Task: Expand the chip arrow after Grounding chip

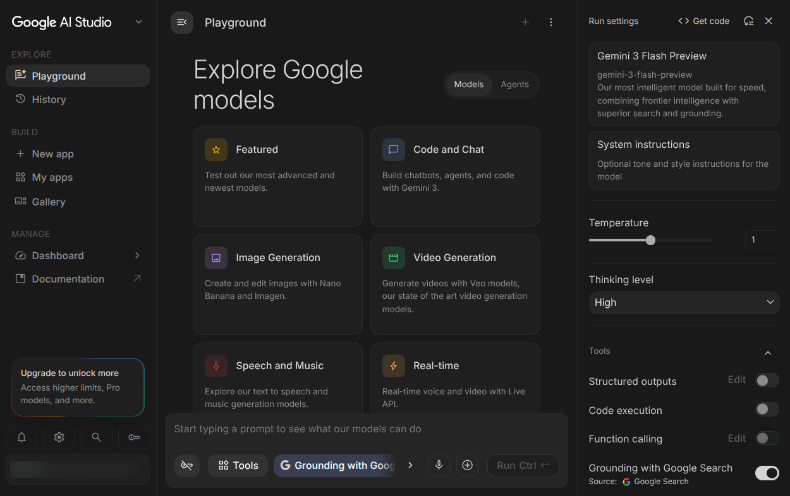Action: [x=410, y=465]
